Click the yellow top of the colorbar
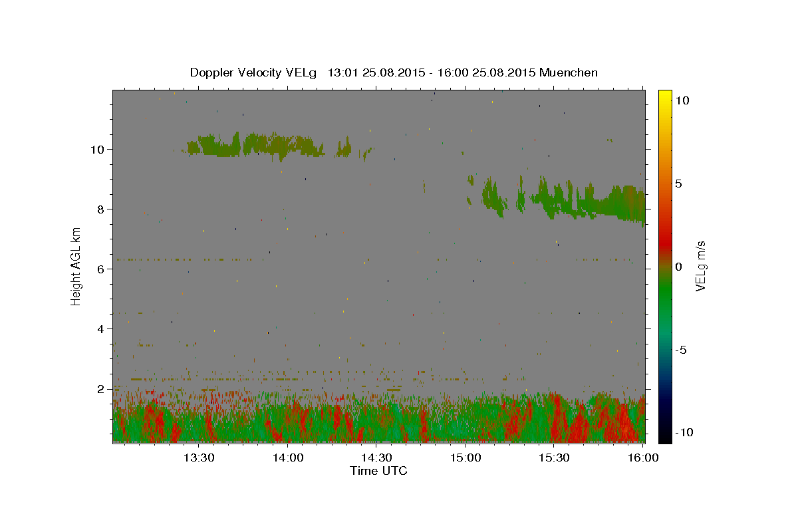 click(665, 94)
